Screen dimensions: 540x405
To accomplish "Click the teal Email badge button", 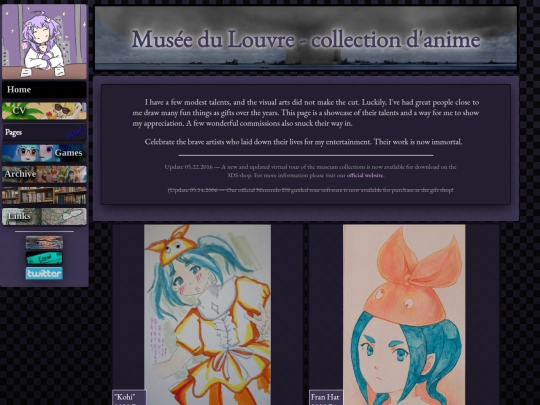I will tap(44, 258).
